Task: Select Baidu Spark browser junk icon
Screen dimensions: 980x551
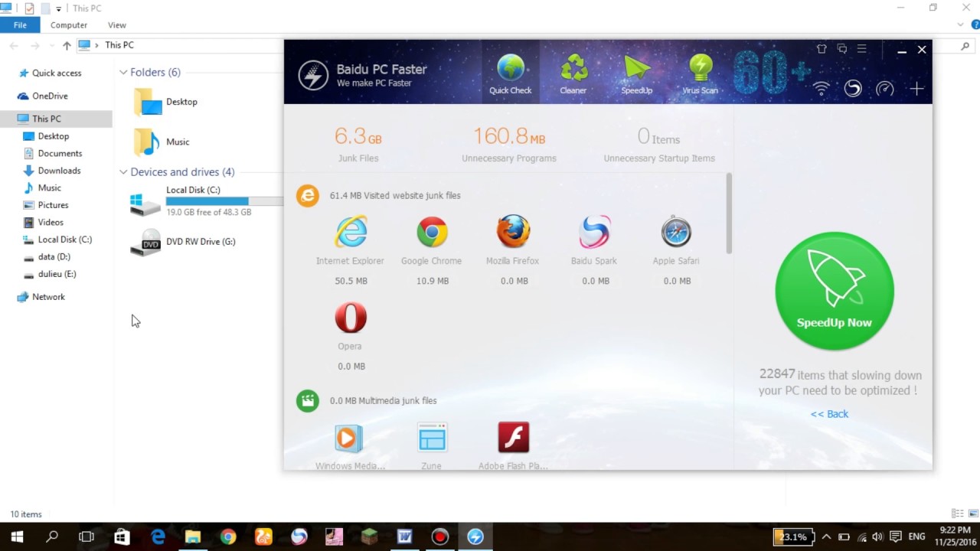Action: coord(594,232)
